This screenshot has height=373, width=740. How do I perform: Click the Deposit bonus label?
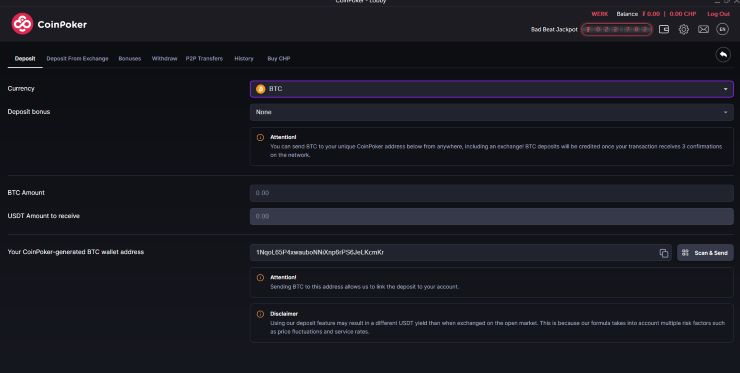click(x=29, y=111)
